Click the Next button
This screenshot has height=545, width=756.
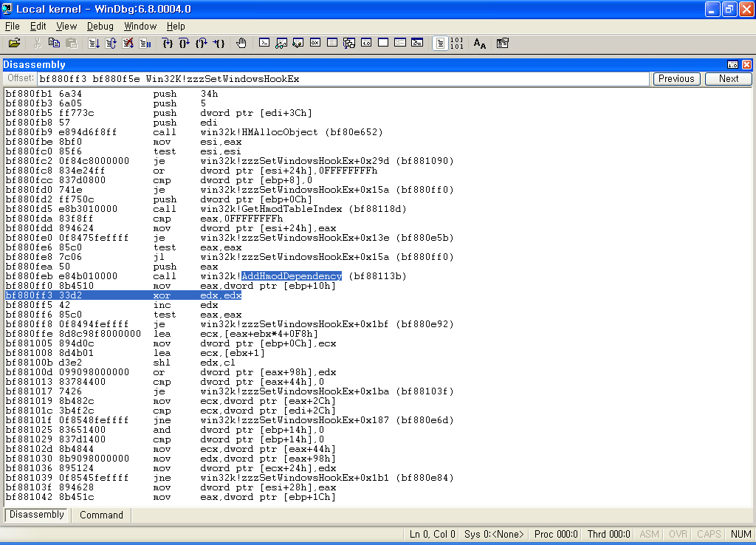click(729, 78)
